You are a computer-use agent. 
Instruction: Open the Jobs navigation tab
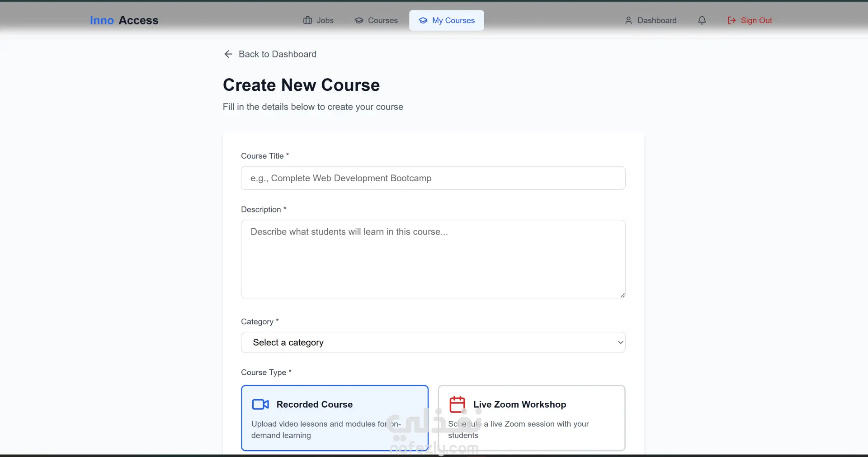coord(319,20)
